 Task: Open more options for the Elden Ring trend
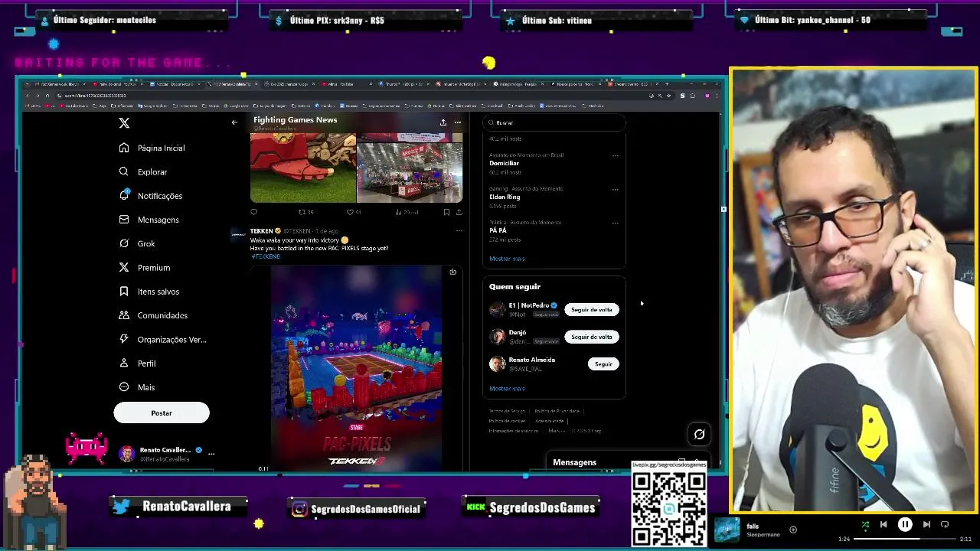coord(615,190)
